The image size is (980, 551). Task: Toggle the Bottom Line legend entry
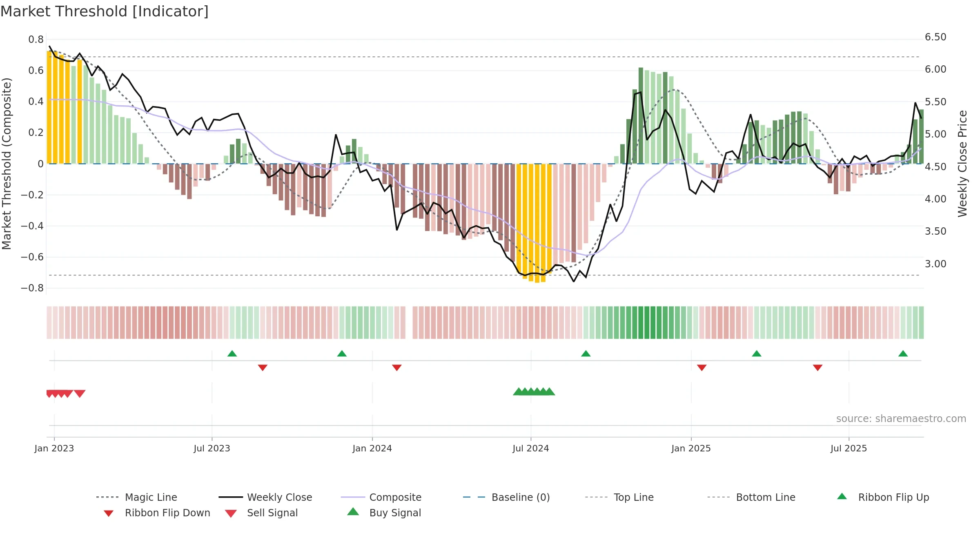pyautogui.click(x=751, y=497)
